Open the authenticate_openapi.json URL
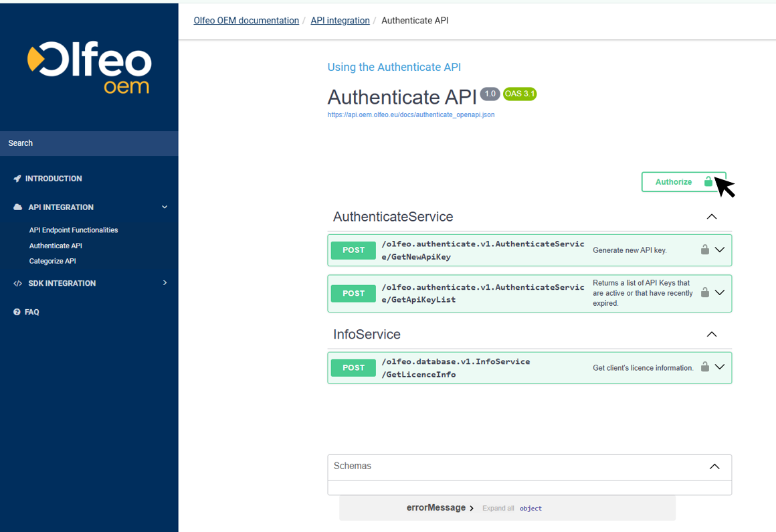 (411, 115)
